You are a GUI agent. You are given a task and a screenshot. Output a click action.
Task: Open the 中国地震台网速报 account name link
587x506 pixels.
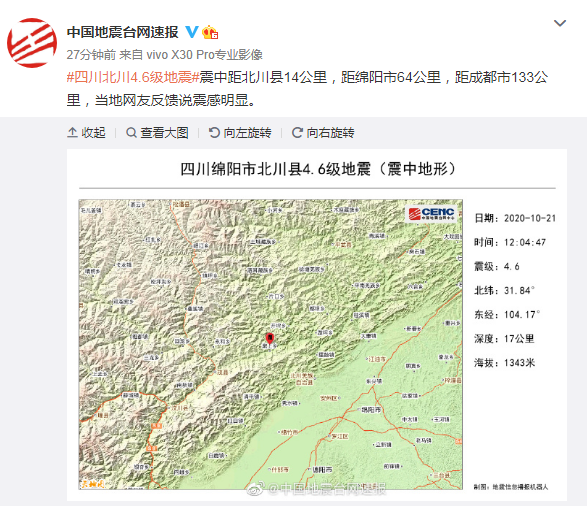tap(123, 32)
